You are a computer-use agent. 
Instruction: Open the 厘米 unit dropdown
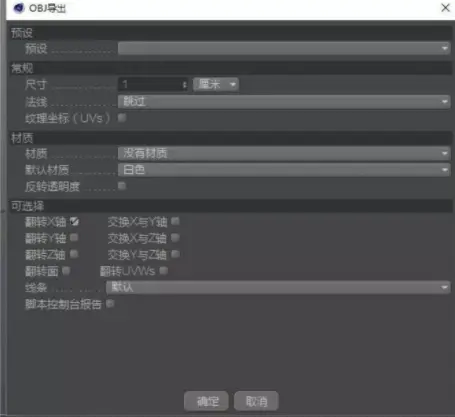click(x=216, y=84)
